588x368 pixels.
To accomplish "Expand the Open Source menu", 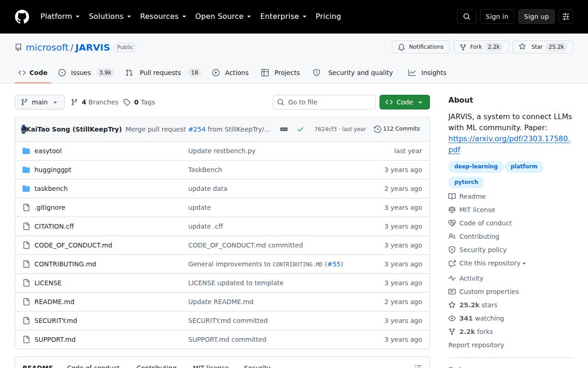I will pos(223,17).
